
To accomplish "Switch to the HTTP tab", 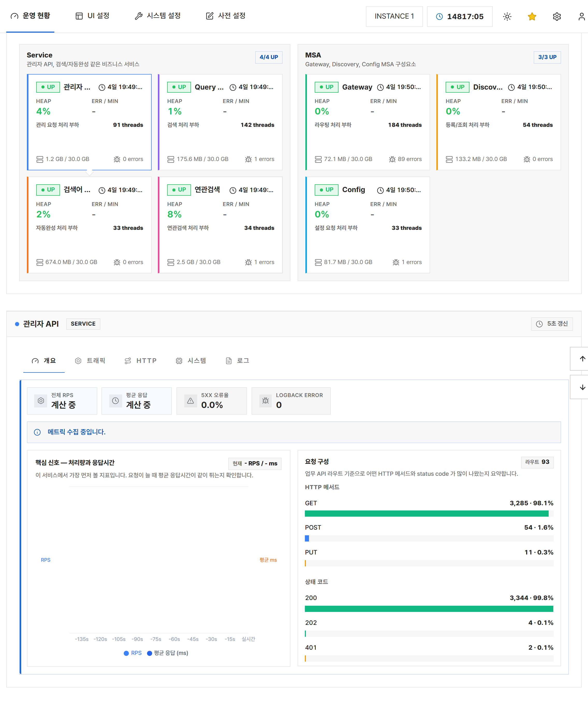I will (x=140, y=360).
